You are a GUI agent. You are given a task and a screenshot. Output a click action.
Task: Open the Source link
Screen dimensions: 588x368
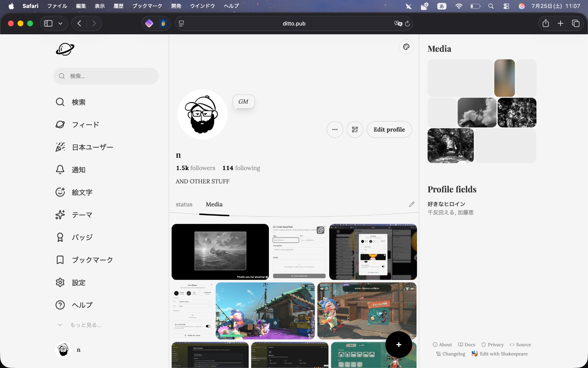(x=520, y=345)
